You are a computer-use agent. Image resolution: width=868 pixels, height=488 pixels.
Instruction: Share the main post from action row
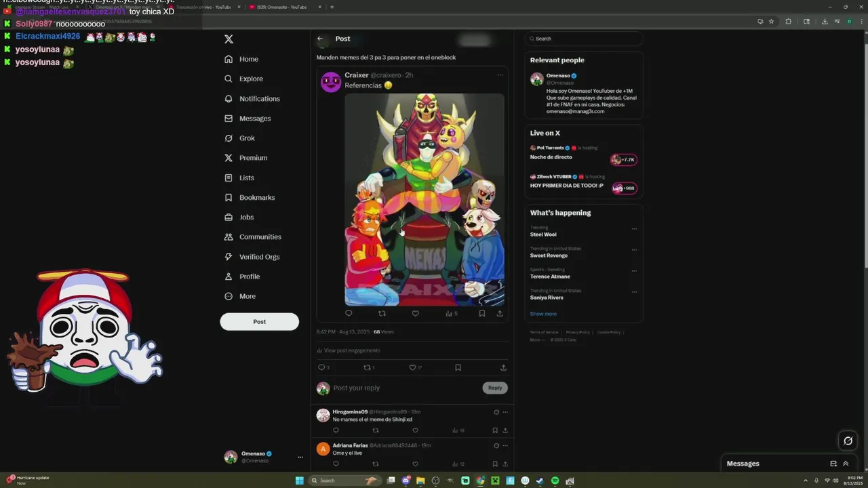coord(503,367)
